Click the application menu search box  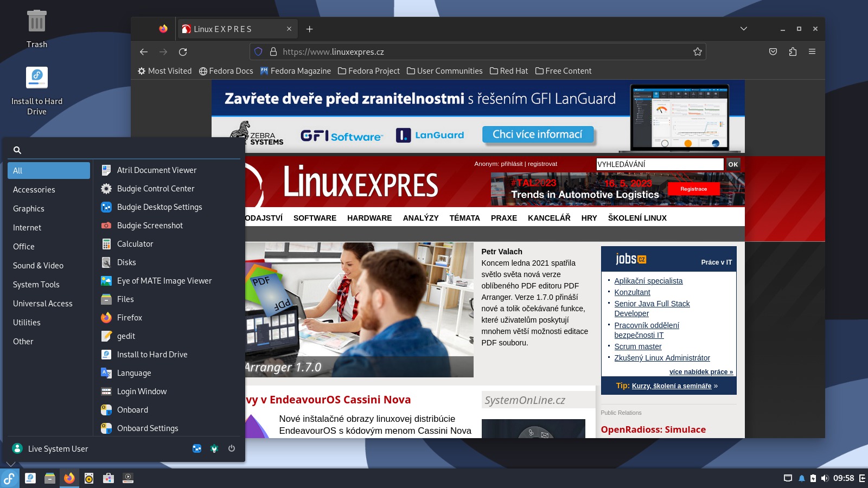[x=124, y=150]
